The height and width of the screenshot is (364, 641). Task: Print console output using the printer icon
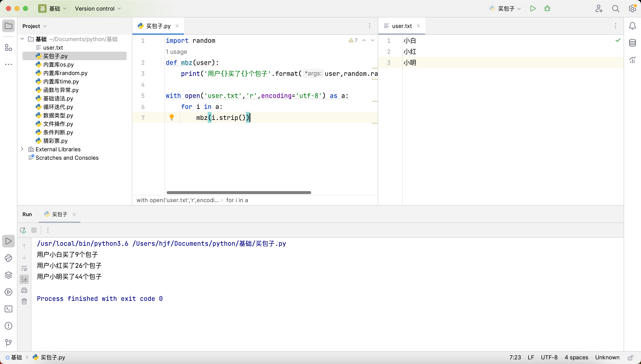click(x=24, y=290)
